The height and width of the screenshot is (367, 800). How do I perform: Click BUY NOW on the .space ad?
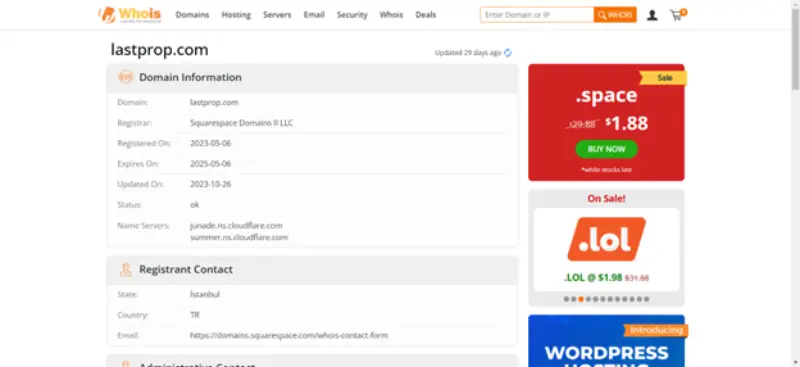(x=607, y=149)
